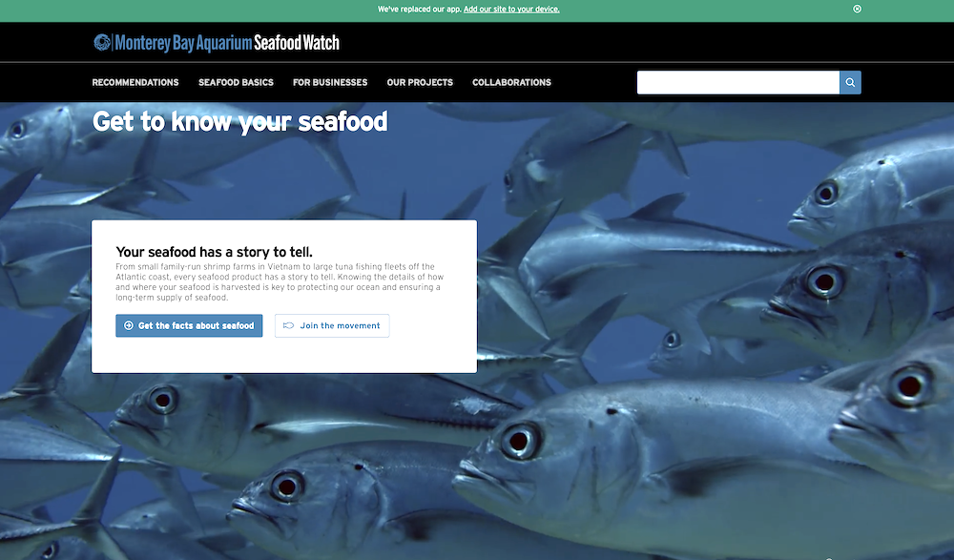This screenshot has width=954, height=560.
Task: Expand the Collaborations navigation item
Action: point(511,82)
